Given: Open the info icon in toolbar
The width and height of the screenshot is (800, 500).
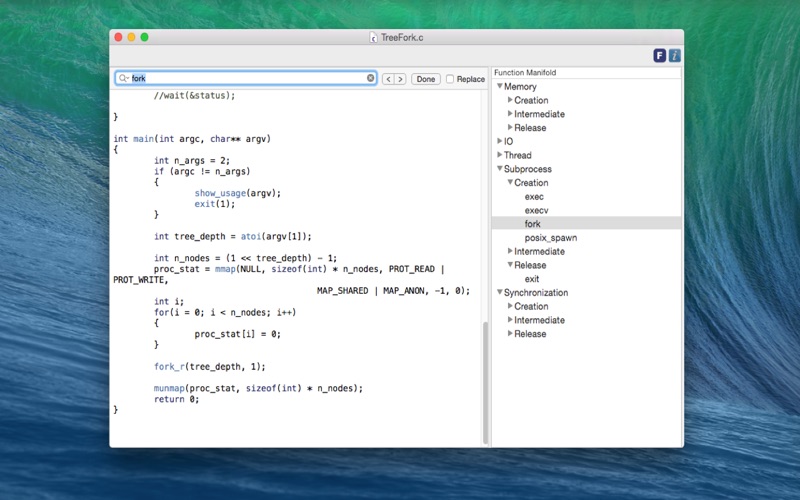Looking at the screenshot, I should pos(674,56).
